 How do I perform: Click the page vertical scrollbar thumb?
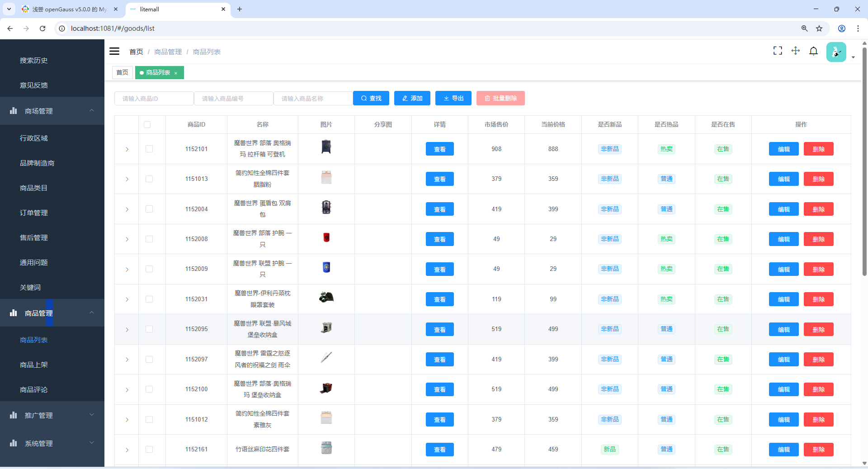[x=864, y=161]
